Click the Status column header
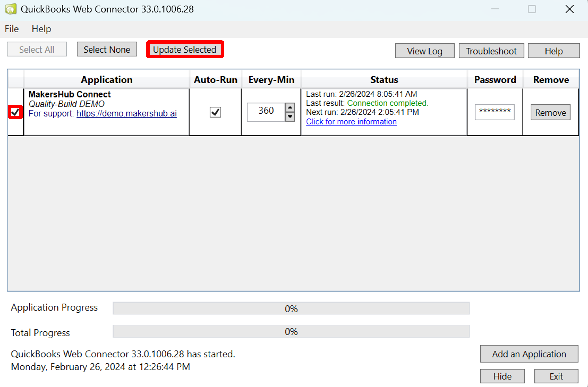 384,79
